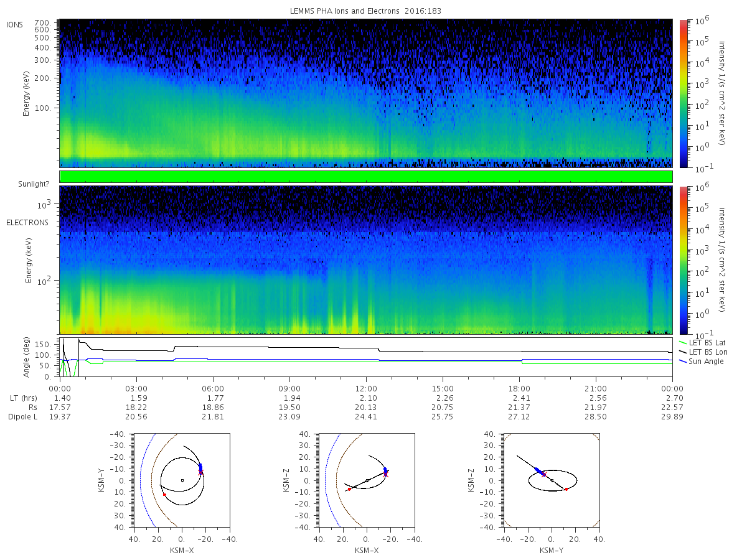The height and width of the screenshot is (560, 747).
Task: Click the 21:00 time tick label
Action: point(596,389)
